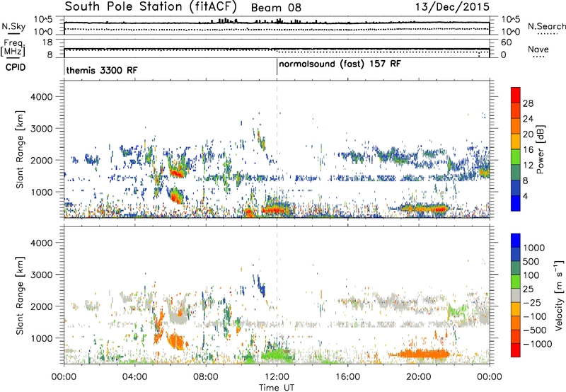Click the '18' tick of the frequency panel
This screenshot has width=566, height=392.
point(47,42)
